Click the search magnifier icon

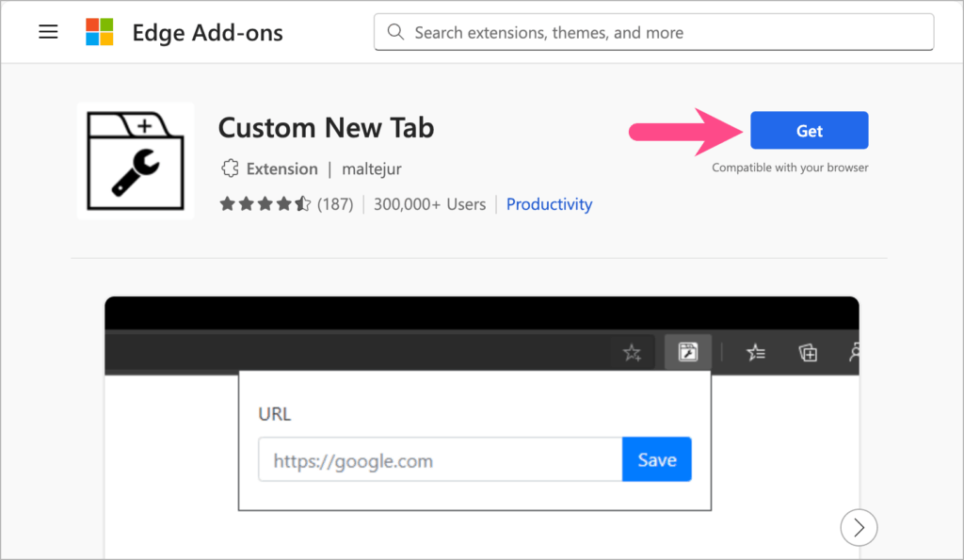point(395,31)
